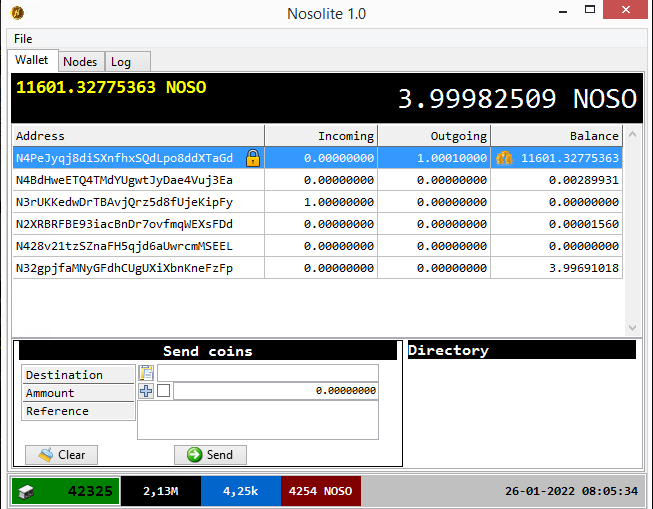Click the blue 4,25k status panel
Viewport: 653px width, 509px height.
pos(241,492)
